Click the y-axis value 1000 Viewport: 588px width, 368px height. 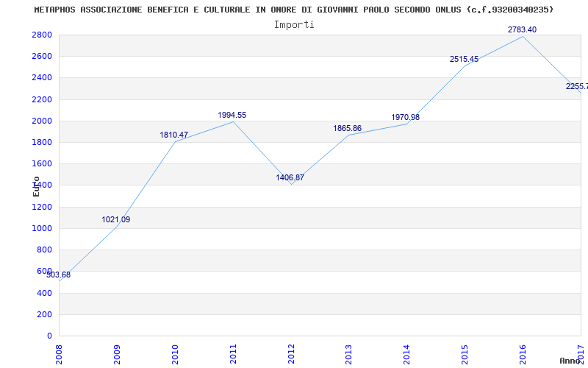point(42,228)
